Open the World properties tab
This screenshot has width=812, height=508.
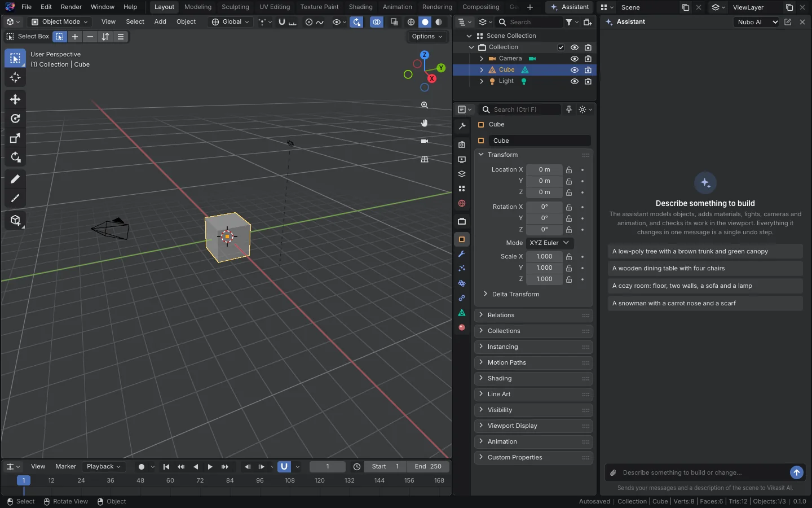click(x=462, y=203)
